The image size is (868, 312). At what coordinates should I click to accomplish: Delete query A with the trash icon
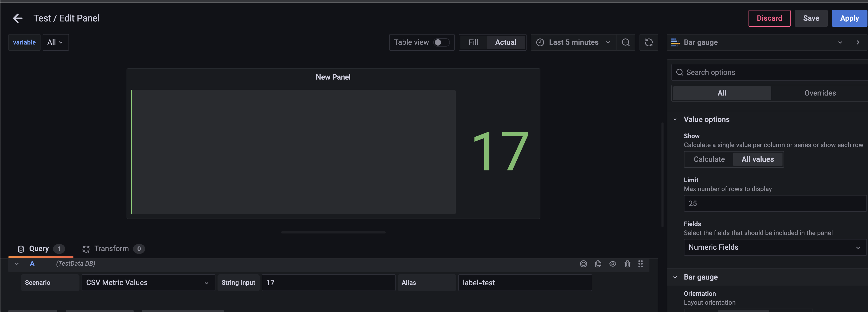(x=627, y=264)
